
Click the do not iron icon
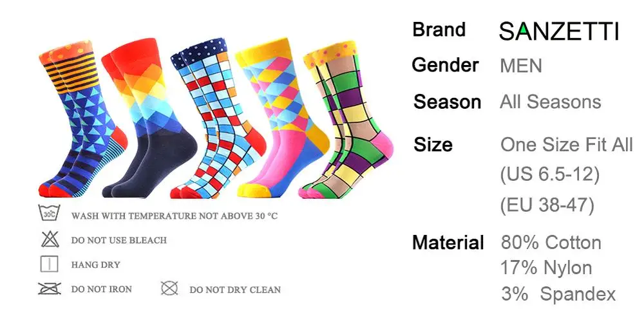coord(50,289)
